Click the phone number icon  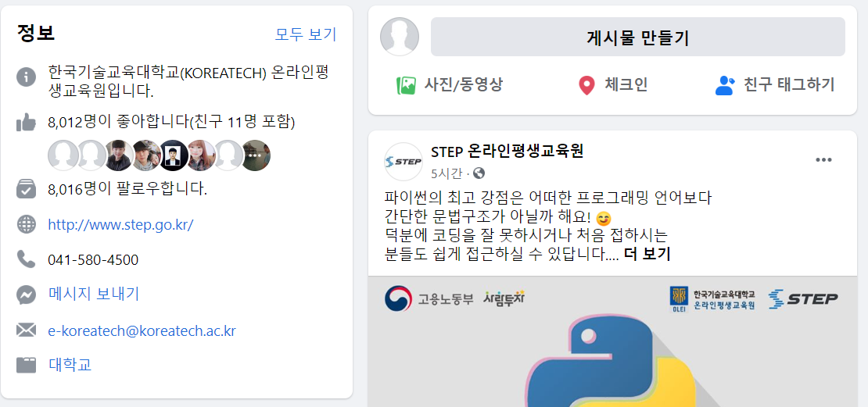(x=26, y=259)
